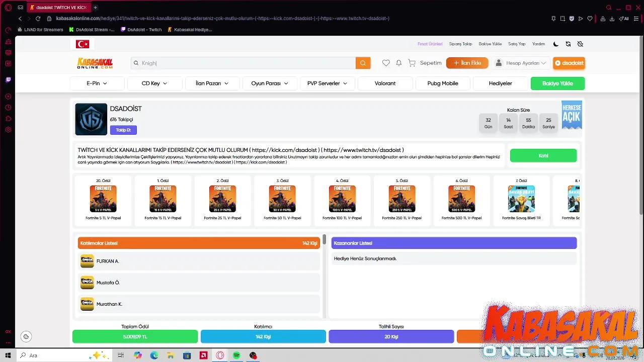Click the search magnifier icon in title bar
The height and width of the screenshot is (362, 644).
pyautogui.click(x=609, y=8)
